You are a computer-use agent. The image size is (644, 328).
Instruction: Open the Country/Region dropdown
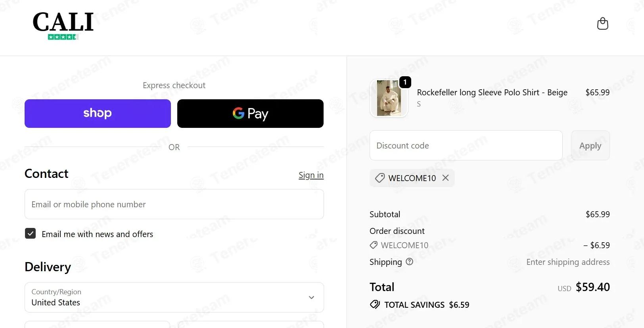[x=174, y=297]
